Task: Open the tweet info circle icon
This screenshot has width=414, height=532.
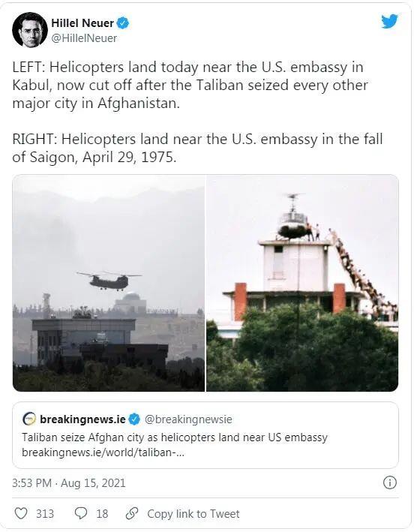Action: pyautogui.click(x=389, y=482)
